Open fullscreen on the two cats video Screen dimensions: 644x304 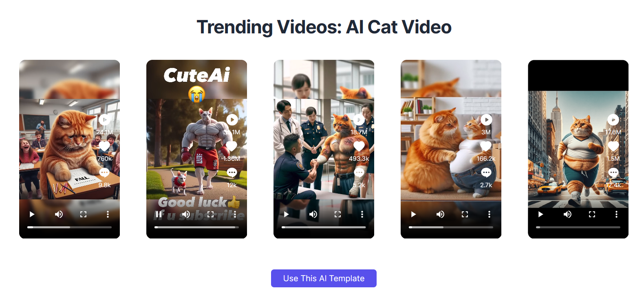pyautogui.click(x=465, y=214)
